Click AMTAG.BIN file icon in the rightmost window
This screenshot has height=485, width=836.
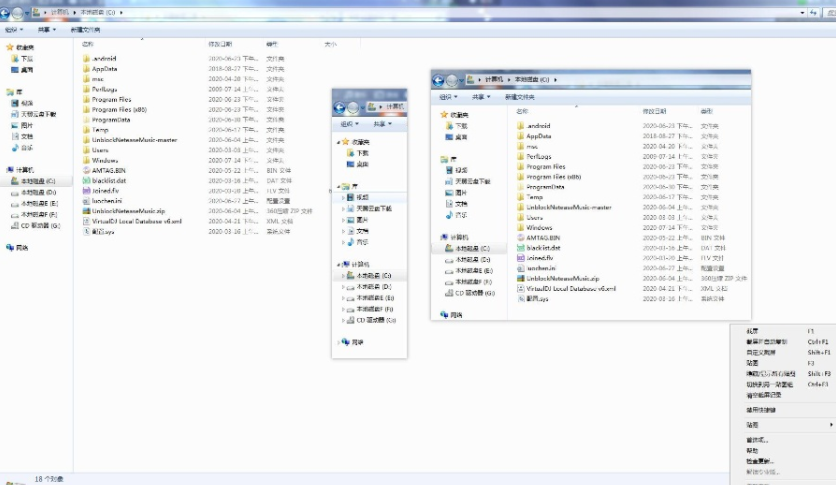click(x=520, y=238)
